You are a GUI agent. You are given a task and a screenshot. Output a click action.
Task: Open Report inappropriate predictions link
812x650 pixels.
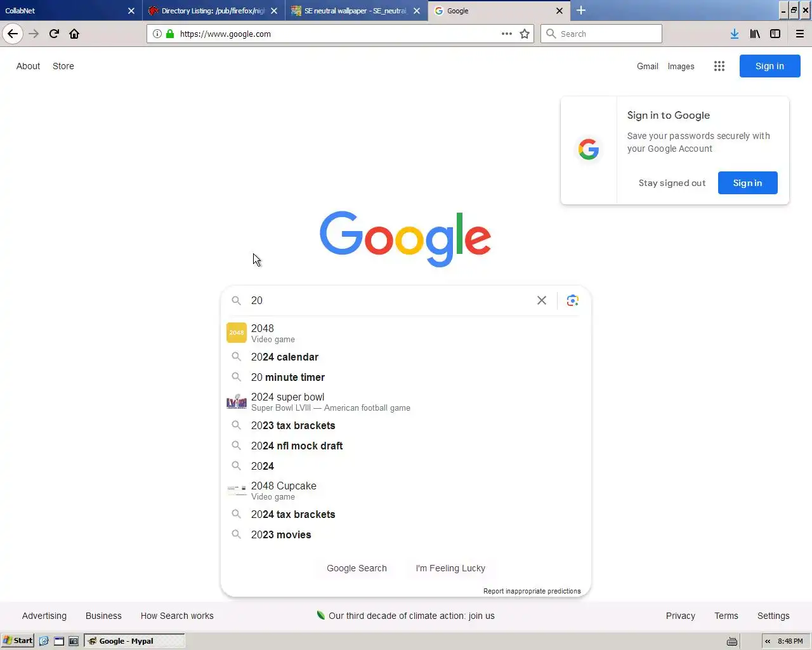(532, 591)
